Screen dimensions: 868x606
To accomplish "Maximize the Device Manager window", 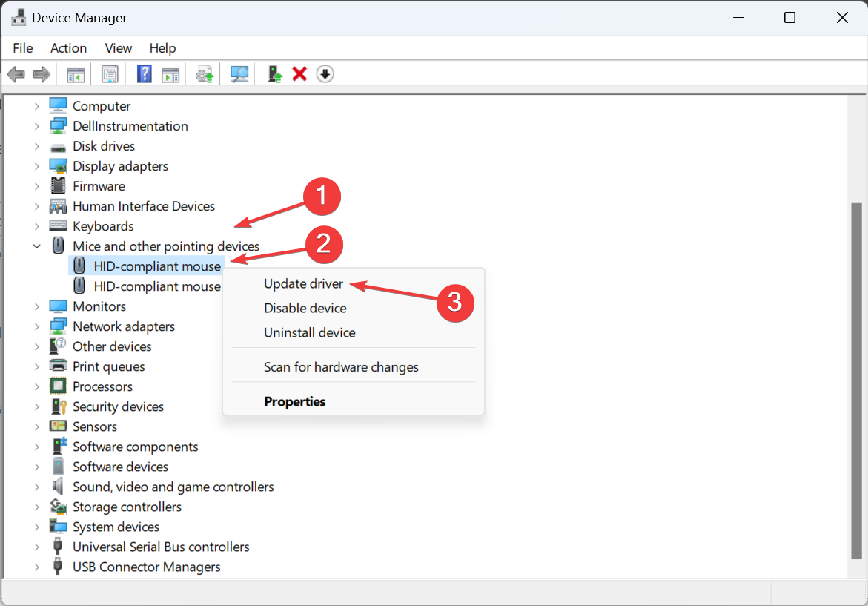I will click(x=790, y=18).
